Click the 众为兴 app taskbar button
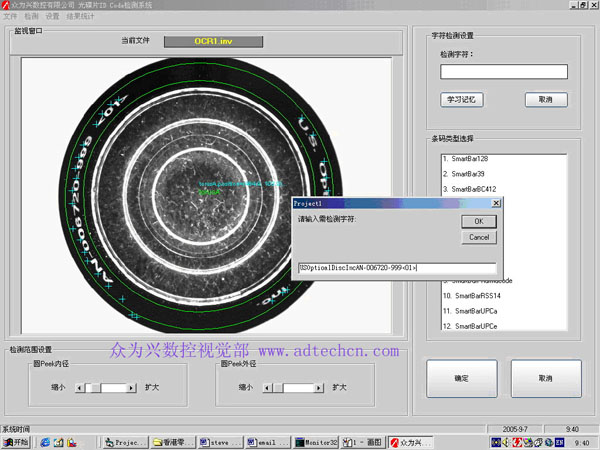Image resolution: width=600 pixels, height=450 pixels. 411,441
